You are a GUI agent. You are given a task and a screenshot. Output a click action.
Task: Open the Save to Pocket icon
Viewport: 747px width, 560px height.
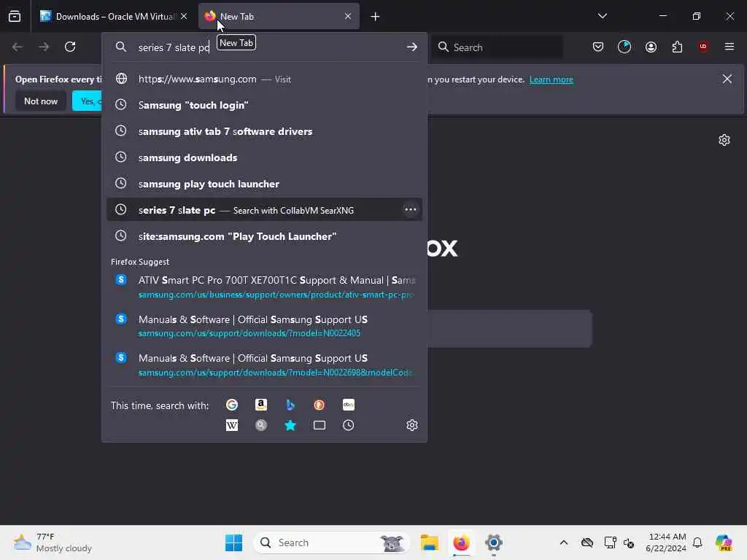598,47
